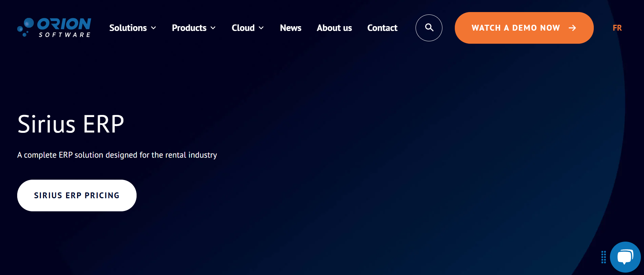
Task: Click the dotted grip beside the chat
Action: (x=603, y=257)
